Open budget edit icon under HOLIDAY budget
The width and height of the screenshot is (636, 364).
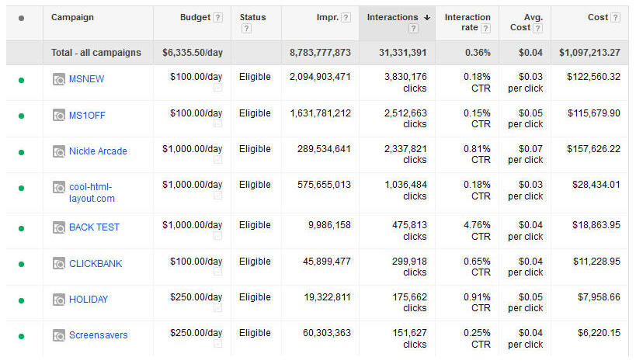pos(217,308)
